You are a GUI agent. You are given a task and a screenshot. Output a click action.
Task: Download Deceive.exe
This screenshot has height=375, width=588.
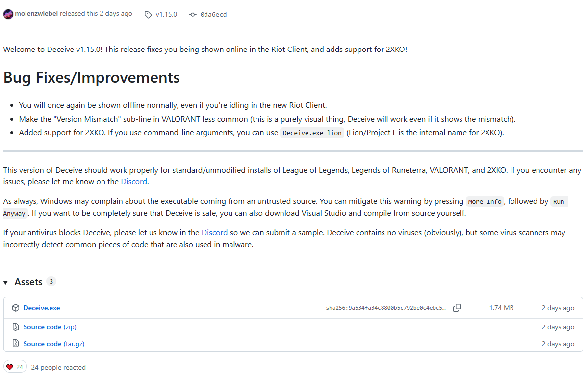coord(42,308)
